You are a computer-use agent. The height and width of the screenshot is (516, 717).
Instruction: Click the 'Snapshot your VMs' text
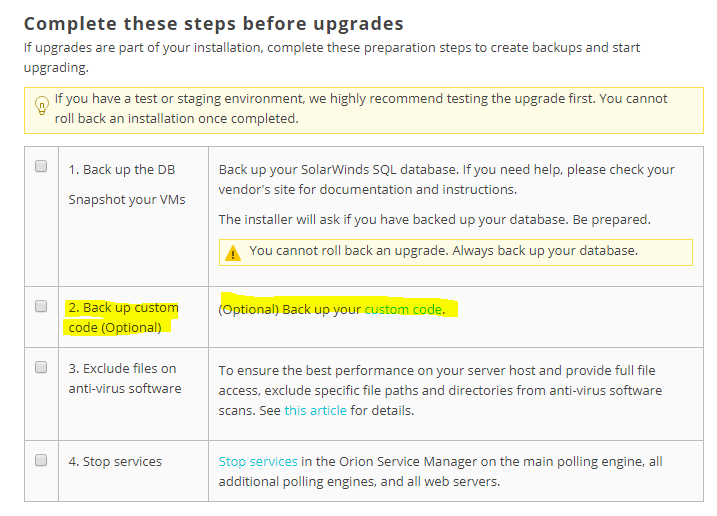coord(127,200)
